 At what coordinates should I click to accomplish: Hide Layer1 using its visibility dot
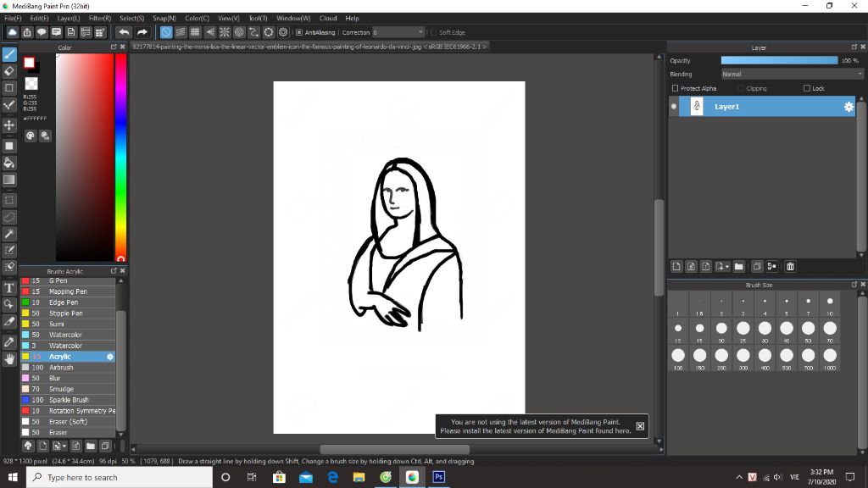(x=674, y=106)
